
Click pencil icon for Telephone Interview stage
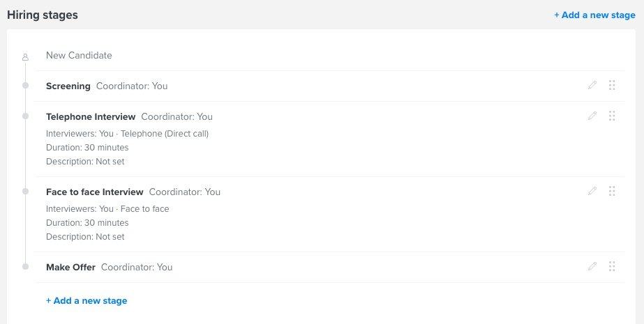(592, 116)
